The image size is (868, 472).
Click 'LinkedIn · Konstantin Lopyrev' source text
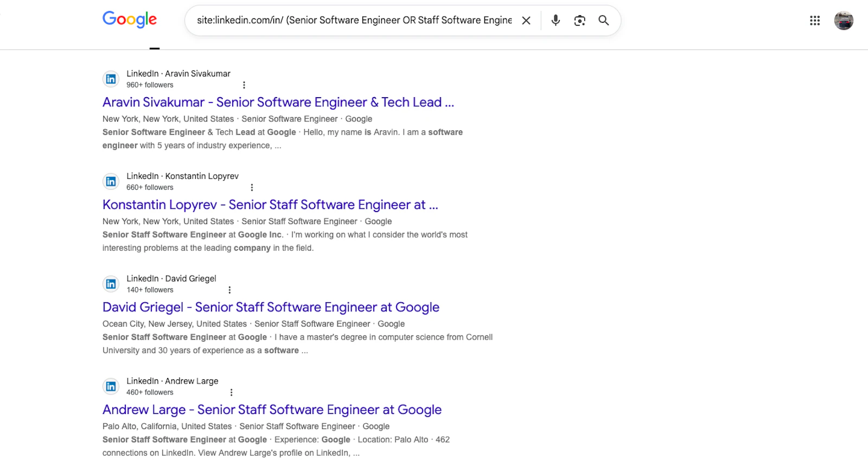coord(182,176)
